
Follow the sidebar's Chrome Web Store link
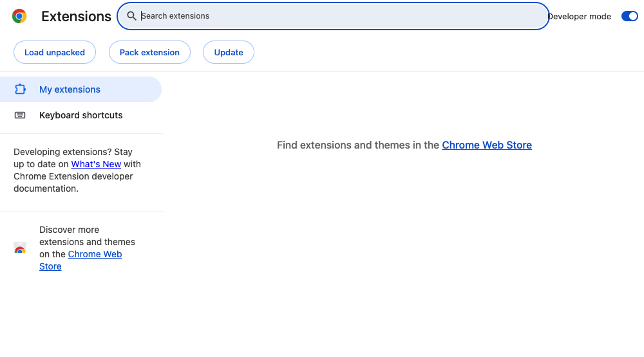click(x=80, y=260)
